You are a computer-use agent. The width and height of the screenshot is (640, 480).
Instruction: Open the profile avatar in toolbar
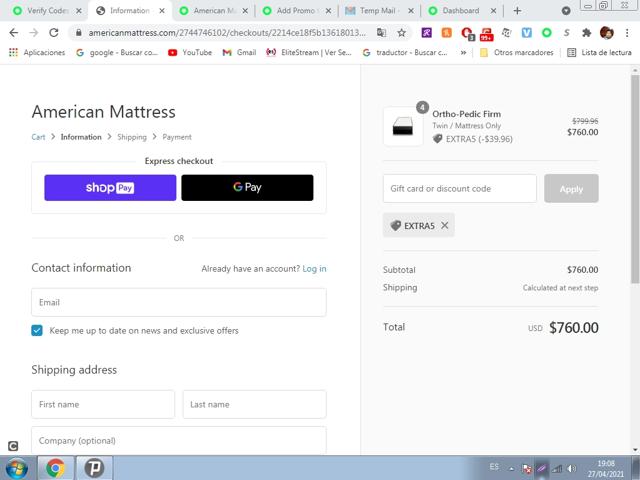pos(607,33)
